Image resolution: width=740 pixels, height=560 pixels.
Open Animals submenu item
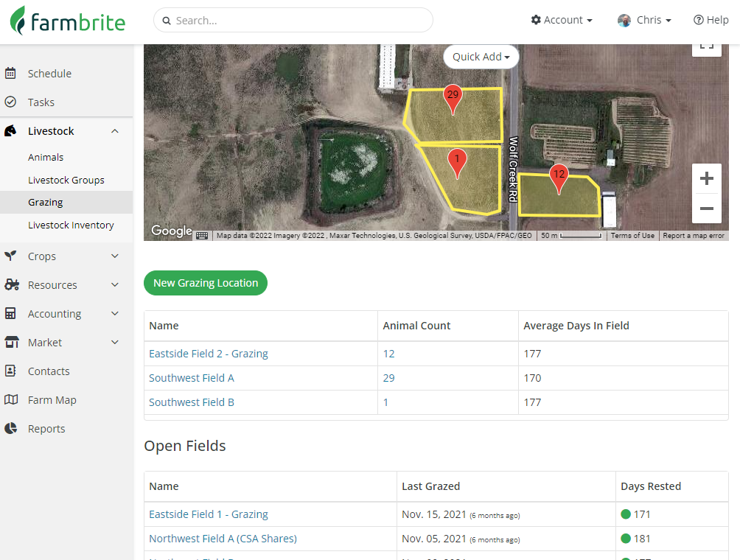tap(46, 157)
